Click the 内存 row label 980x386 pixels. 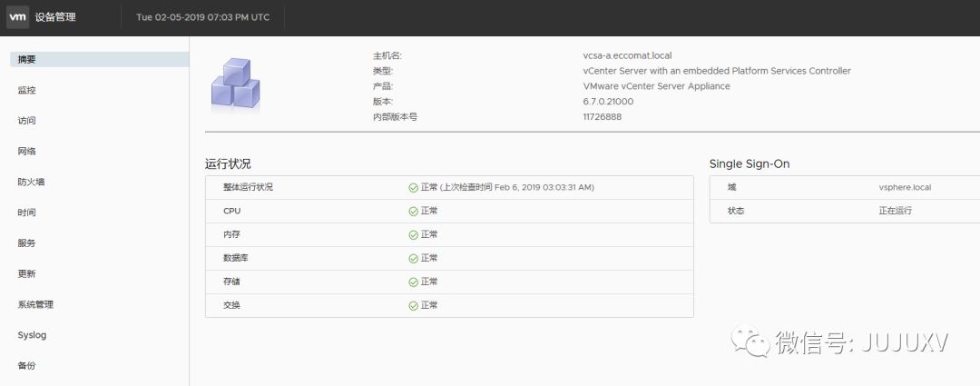tap(232, 234)
